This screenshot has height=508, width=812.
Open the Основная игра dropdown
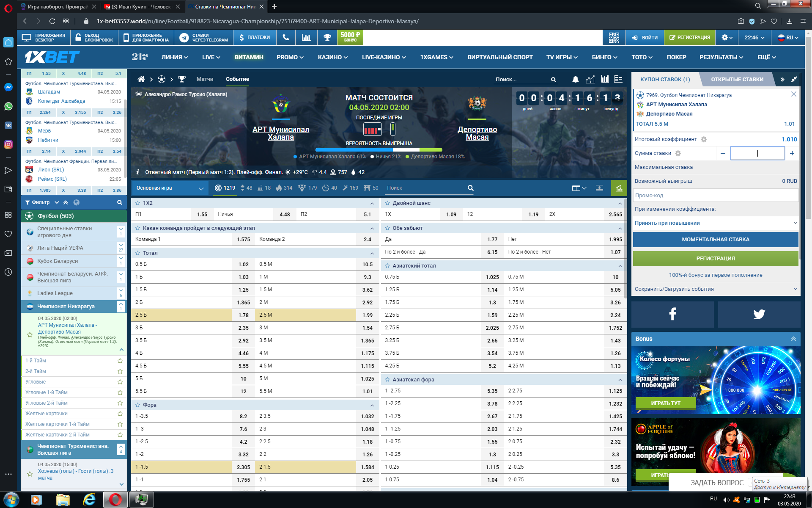pos(170,188)
